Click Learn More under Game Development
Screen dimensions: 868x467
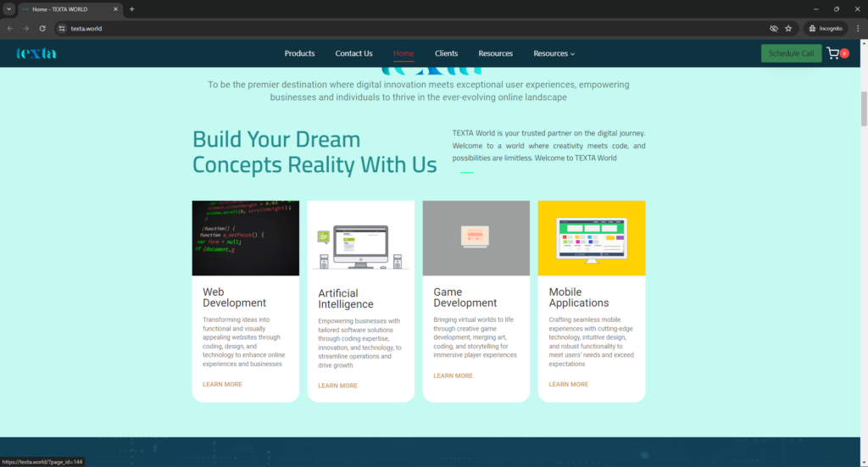(x=453, y=375)
